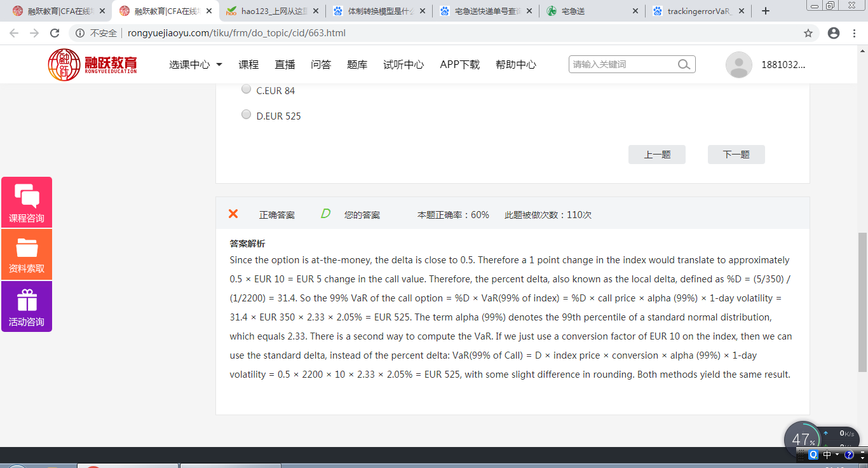Expand the 选课中心 dropdown menu
Image resolution: width=868 pixels, height=468 pixels.
tap(195, 64)
